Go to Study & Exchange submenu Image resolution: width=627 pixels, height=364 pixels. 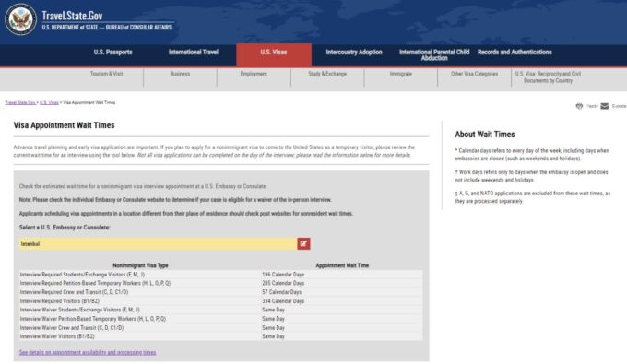pyautogui.click(x=327, y=74)
